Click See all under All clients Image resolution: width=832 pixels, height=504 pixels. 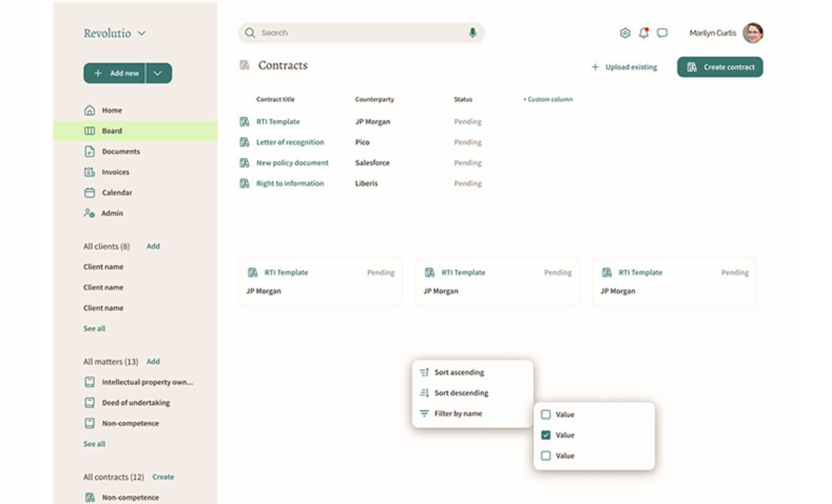(x=94, y=328)
